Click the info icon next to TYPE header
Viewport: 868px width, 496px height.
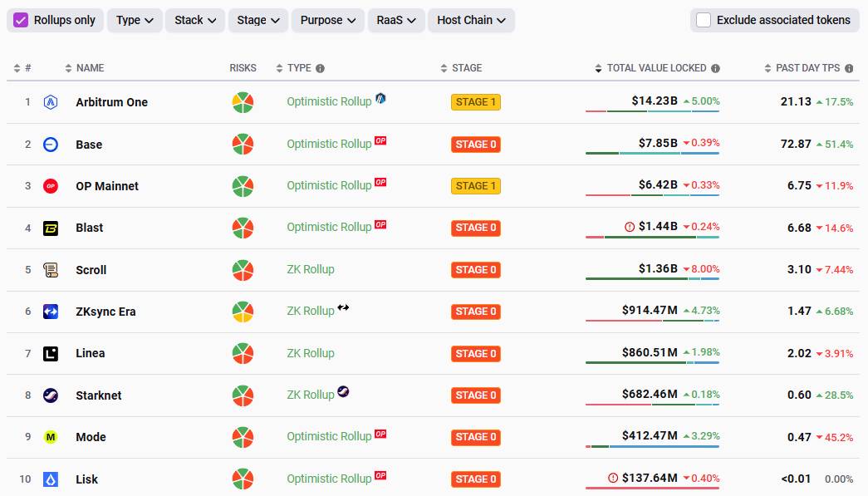tap(320, 68)
